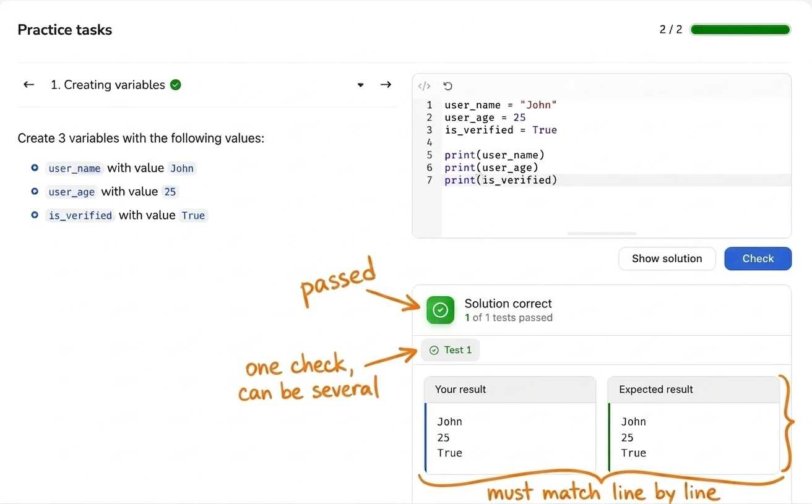Image resolution: width=812 pixels, height=504 pixels.
Task: Click the editor horizontal scrollbar
Action: pyautogui.click(x=602, y=234)
